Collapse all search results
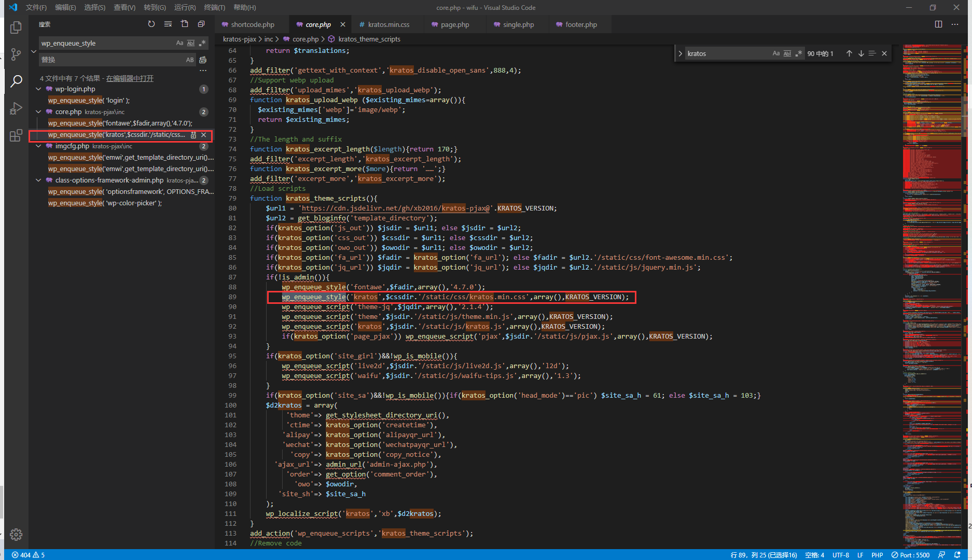Image resolution: width=972 pixels, height=560 pixels. tap(201, 24)
